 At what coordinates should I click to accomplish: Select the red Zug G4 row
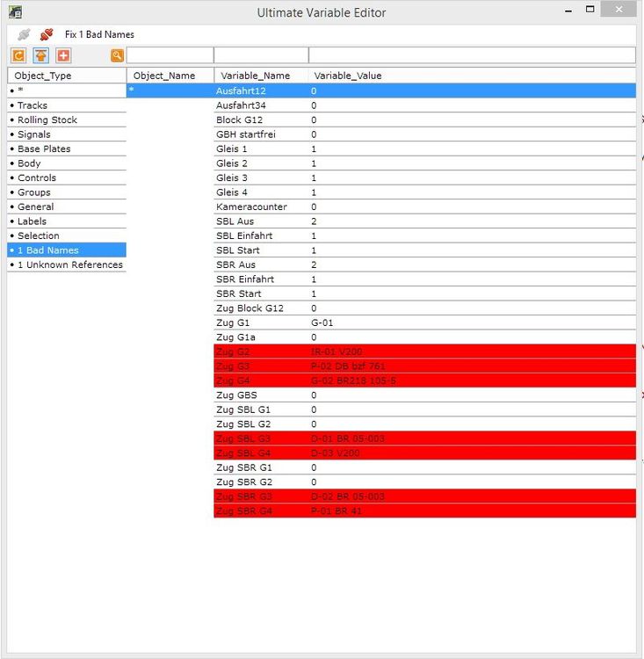click(x=424, y=380)
